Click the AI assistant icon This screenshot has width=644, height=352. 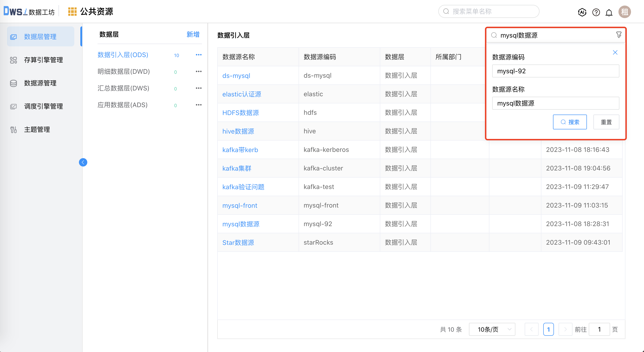pyautogui.click(x=582, y=12)
